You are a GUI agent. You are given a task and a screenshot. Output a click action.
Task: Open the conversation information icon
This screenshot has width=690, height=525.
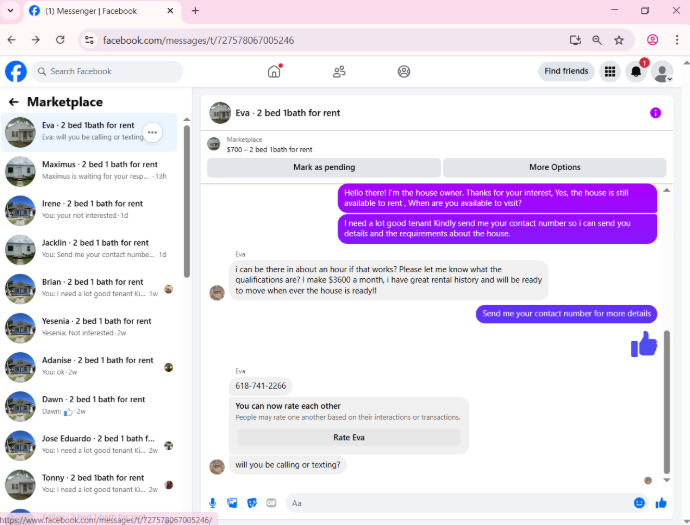click(x=655, y=113)
